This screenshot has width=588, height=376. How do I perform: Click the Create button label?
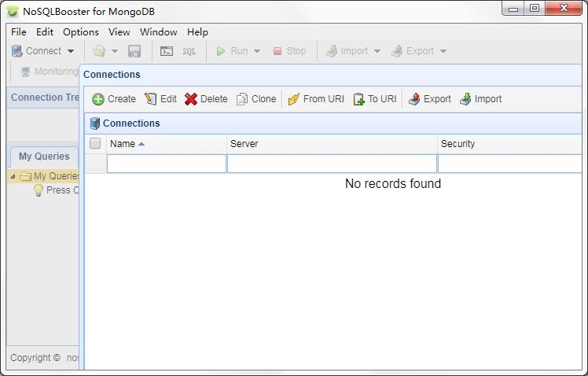122,99
